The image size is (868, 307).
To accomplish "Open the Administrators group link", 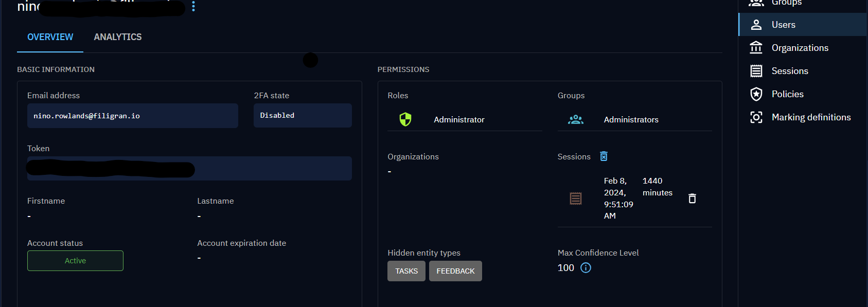I will click(631, 120).
